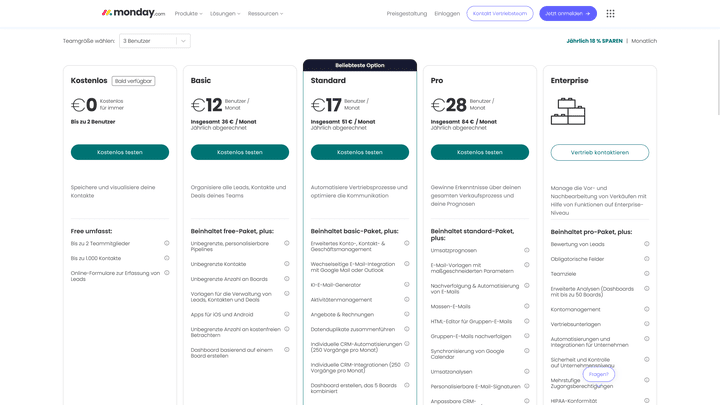Image resolution: width=720 pixels, height=405 pixels.
Task: Click info icon for Bis zu 2 Teammitglieder
Action: (167, 243)
